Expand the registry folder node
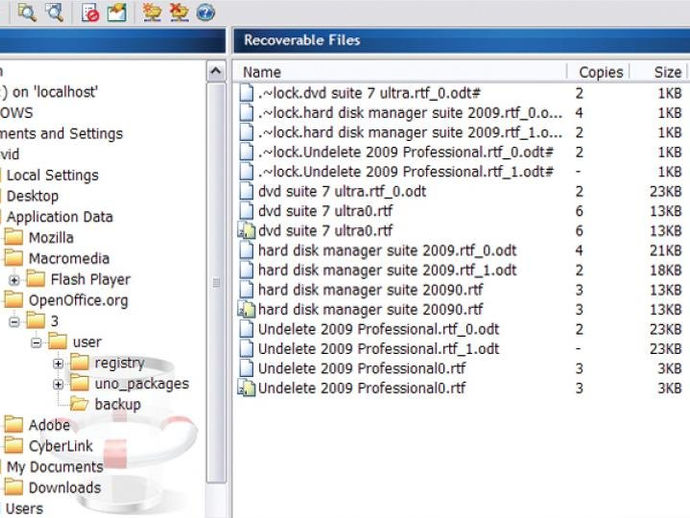The width and height of the screenshot is (690, 518). (58, 364)
